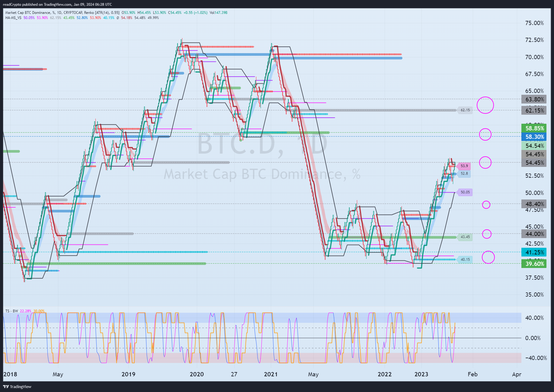Click the May label between 2021 and 2022
This screenshot has height=392, width=554.
313,374
